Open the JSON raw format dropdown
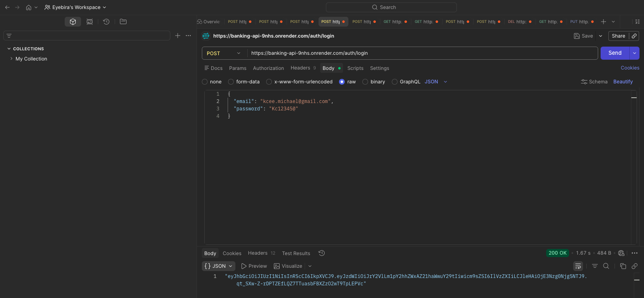 pos(436,82)
